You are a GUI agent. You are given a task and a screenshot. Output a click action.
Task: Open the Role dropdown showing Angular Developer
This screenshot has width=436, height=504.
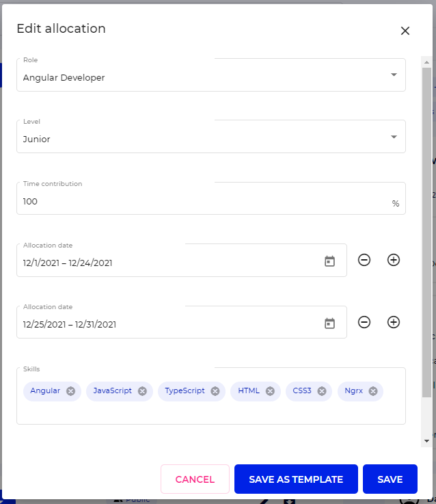click(211, 75)
